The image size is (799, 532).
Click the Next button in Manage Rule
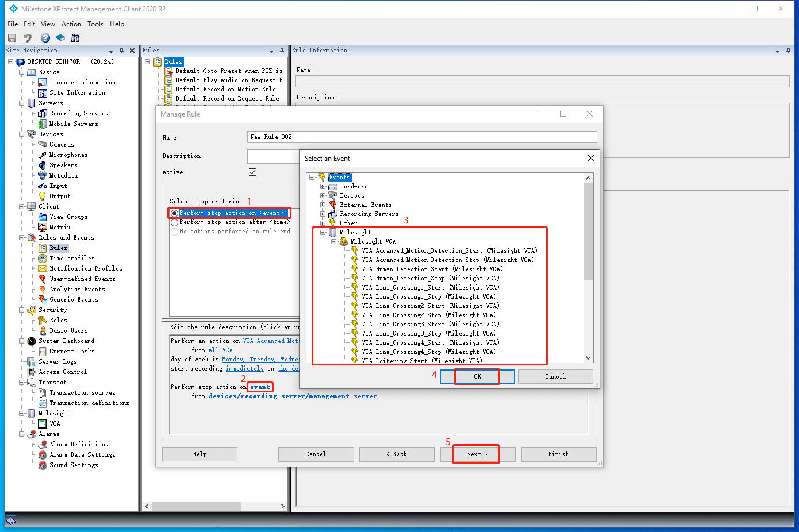(x=478, y=454)
